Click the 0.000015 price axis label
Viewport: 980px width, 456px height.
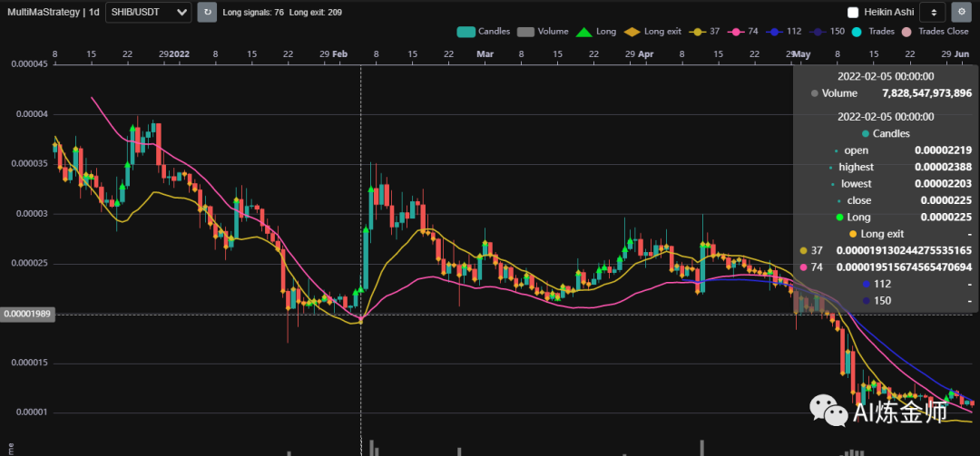pos(29,363)
